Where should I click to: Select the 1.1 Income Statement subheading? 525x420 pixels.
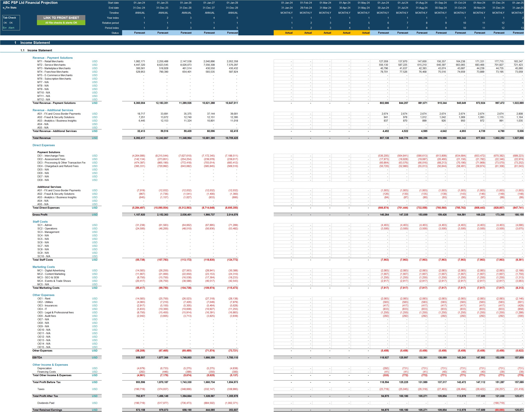(x=36, y=50)
